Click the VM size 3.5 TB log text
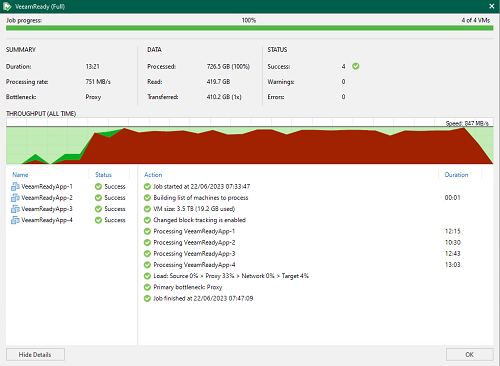Screen dimensions: 500x366 [x=194, y=209]
